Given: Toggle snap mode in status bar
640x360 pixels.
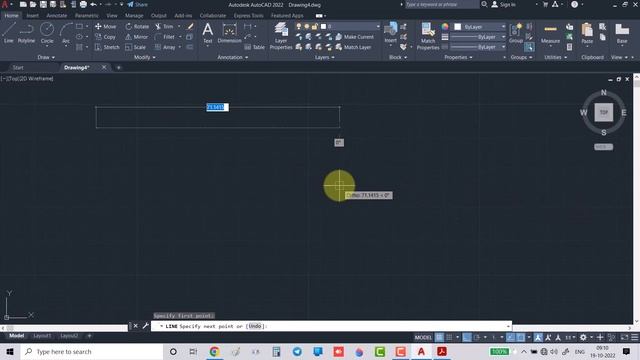Looking at the screenshot, I should point(449,337).
